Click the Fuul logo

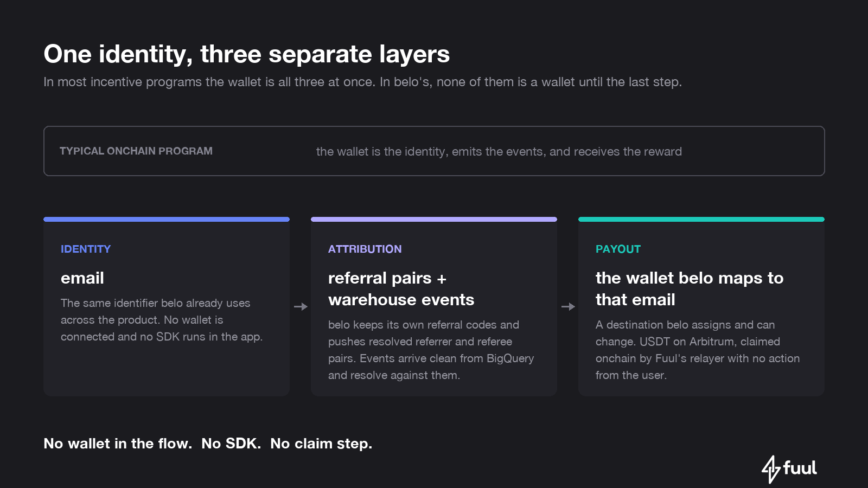pyautogui.click(x=789, y=469)
